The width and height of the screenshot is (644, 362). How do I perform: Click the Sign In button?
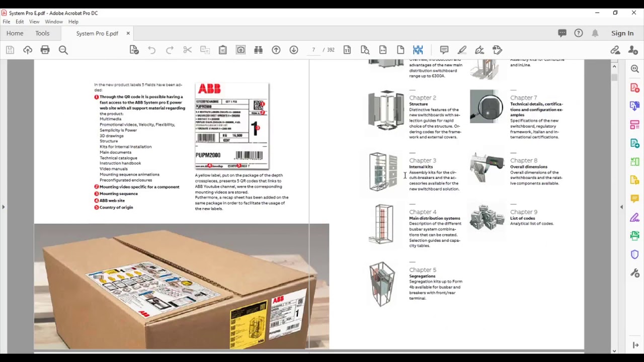tap(622, 33)
